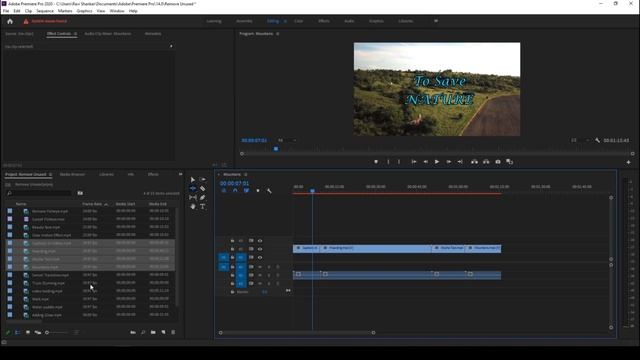
Task: Open Project panel tab menu
Action: click(51, 175)
